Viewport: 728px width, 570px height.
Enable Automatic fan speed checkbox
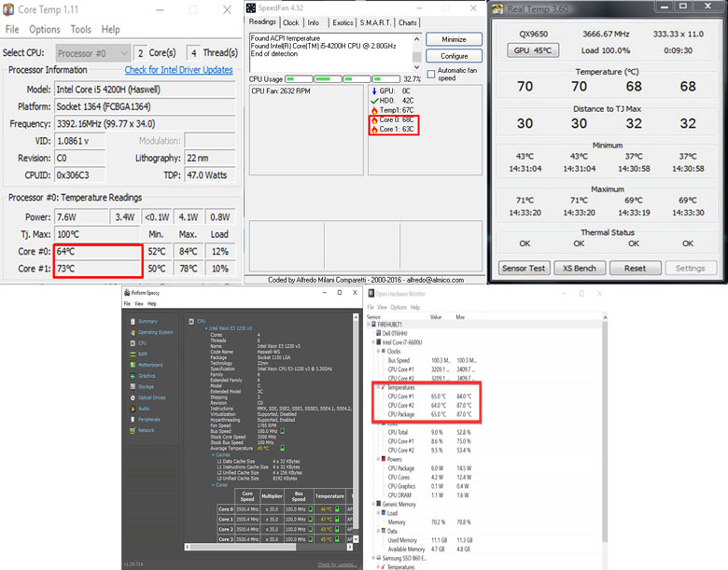pyautogui.click(x=430, y=72)
